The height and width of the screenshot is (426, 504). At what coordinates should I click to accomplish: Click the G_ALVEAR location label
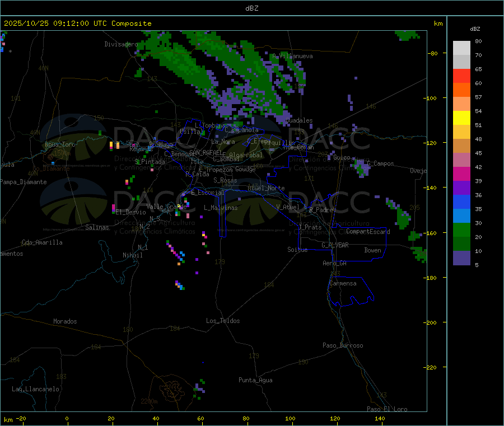(335, 245)
